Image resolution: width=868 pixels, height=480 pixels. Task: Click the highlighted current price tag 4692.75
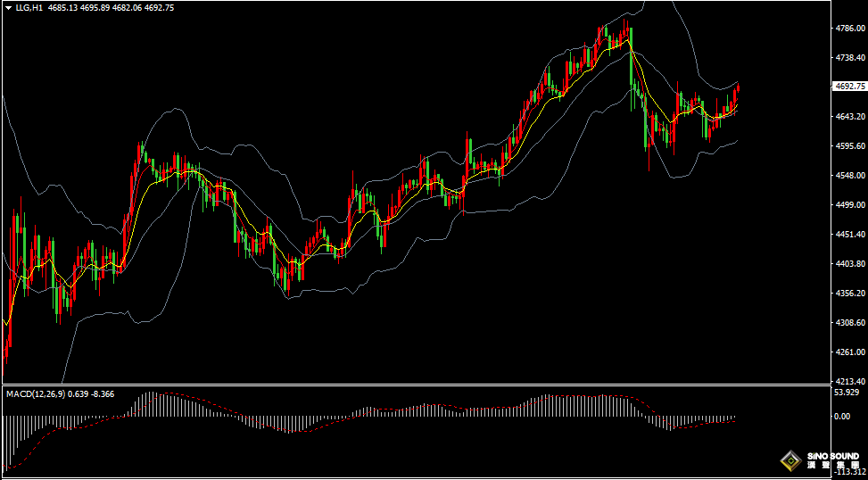click(x=848, y=87)
